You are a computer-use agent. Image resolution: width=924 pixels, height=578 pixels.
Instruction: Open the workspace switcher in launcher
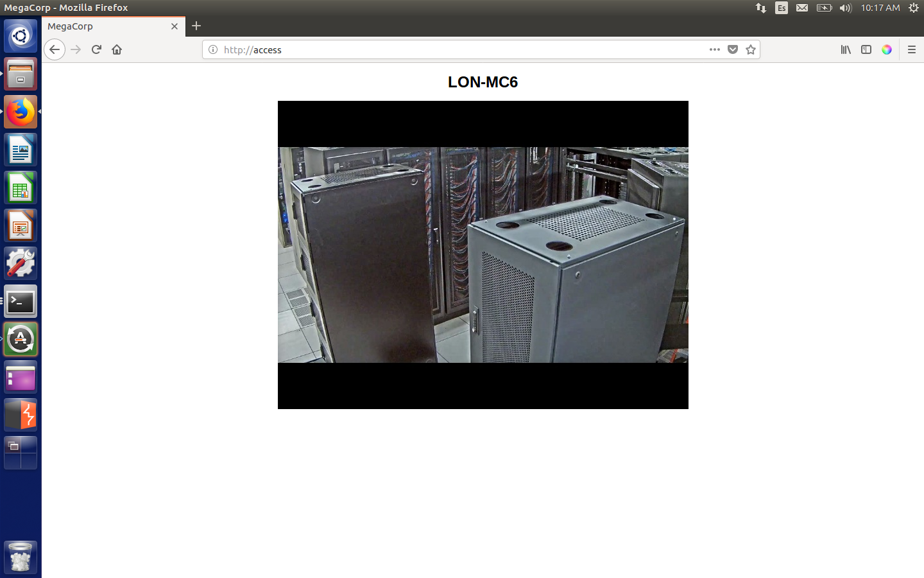[x=21, y=453]
